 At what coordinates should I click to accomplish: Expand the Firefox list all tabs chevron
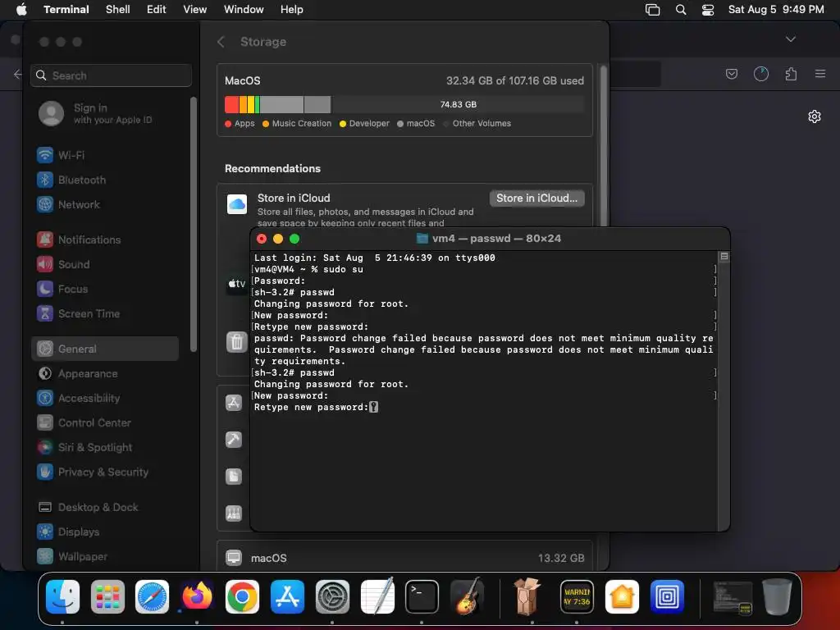pyautogui.click(x=791, y=39)
